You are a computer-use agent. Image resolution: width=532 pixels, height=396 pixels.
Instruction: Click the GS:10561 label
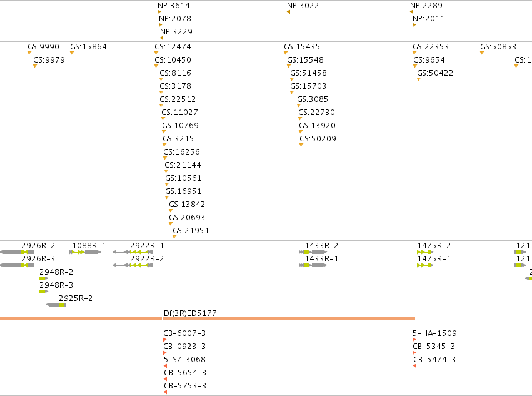[184, 178]
